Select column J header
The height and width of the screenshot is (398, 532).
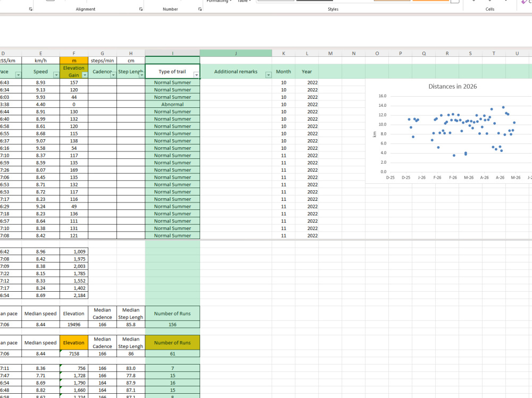[236, 53]
